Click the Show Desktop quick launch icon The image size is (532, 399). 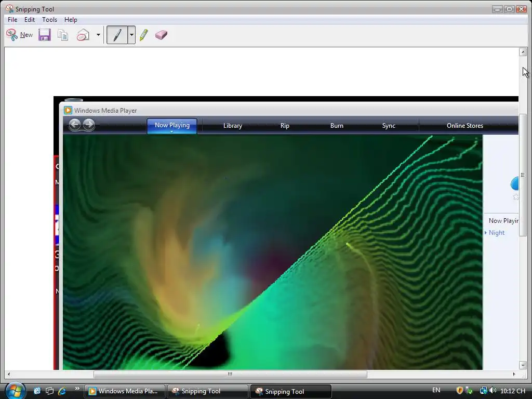[37, 391]
